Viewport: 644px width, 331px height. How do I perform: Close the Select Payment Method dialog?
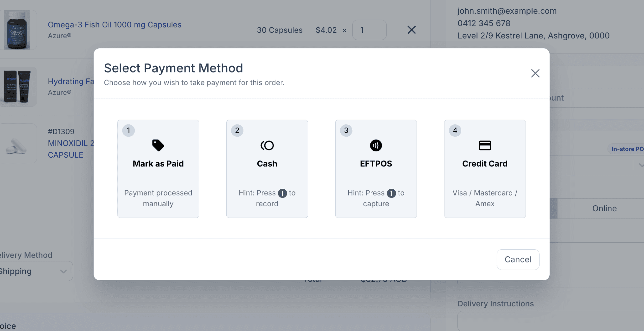[x=535, y=73]
